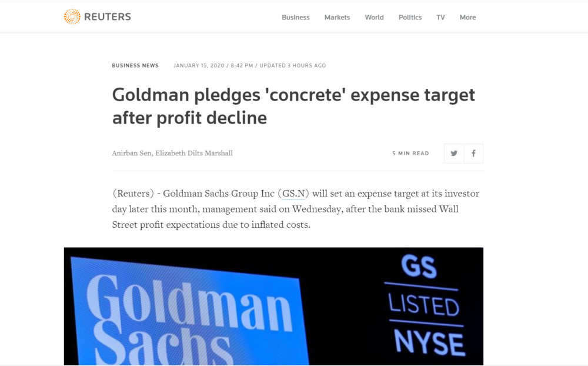Click the January 15, 2020 timestamp
The height and width of the screenshot is (366, 588).
[199, 65]
